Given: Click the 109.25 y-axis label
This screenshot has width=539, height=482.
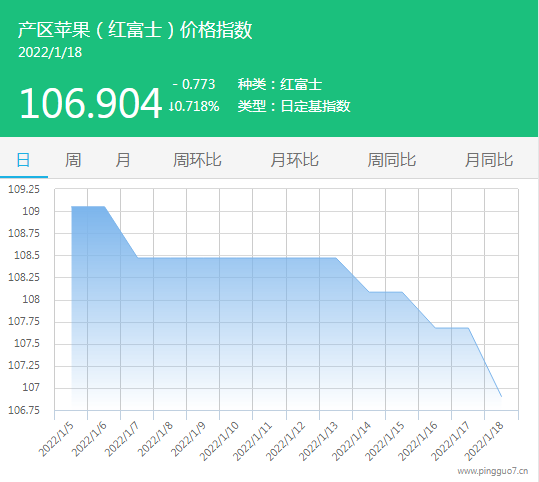Looking at the screenshot, I should coord(24,189).
